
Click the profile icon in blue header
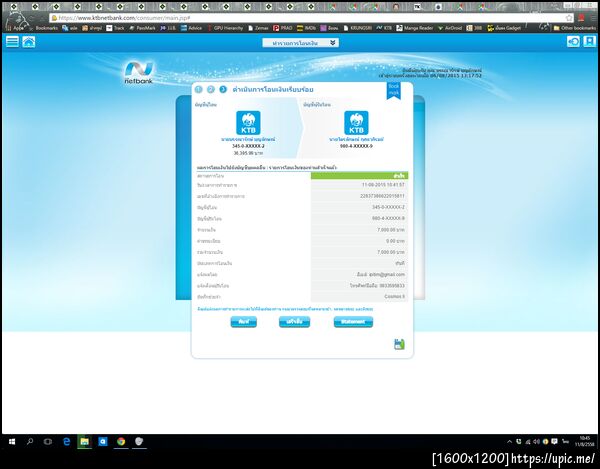589,42
